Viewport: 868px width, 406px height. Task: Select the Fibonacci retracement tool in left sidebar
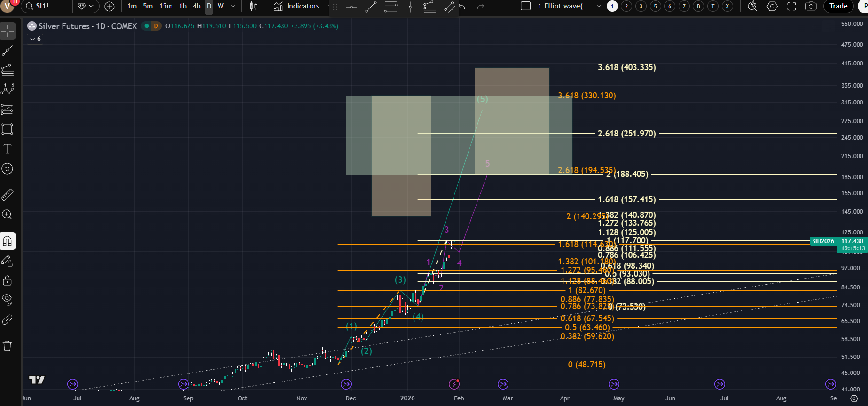point(8,71)
